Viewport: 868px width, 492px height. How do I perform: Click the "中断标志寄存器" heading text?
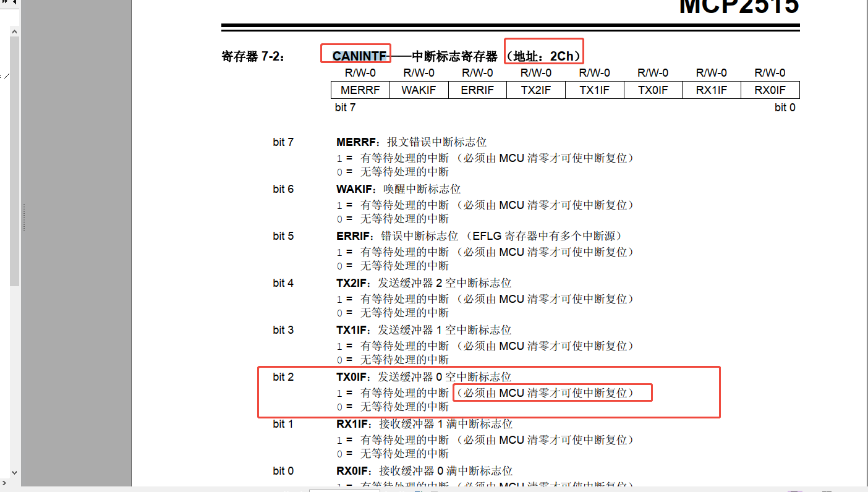click(x=454, y=56)
